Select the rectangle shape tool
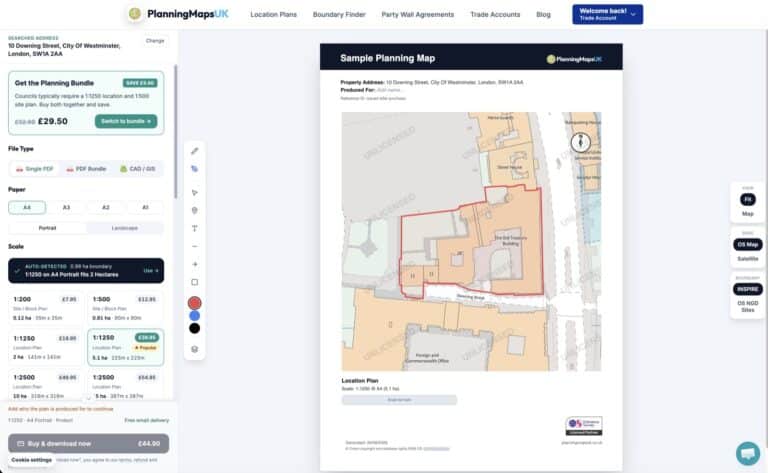The height and width of the screenshot is (473, 768). click(194, 282)
